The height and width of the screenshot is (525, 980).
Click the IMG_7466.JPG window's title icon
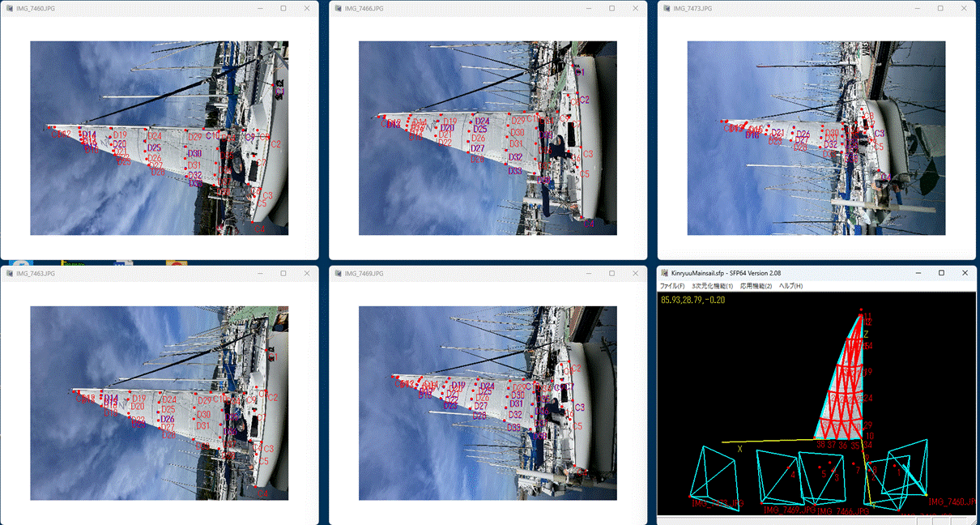[x=337, y=8]
